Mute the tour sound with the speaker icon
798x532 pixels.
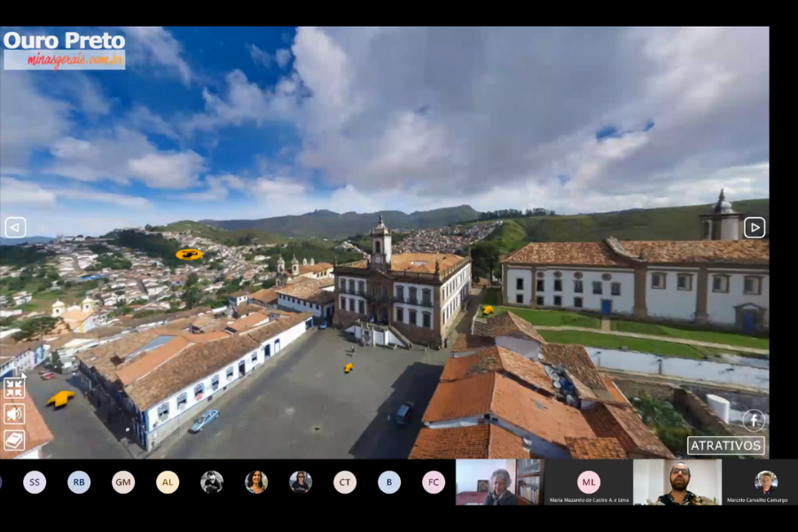(x=14, y=414)
